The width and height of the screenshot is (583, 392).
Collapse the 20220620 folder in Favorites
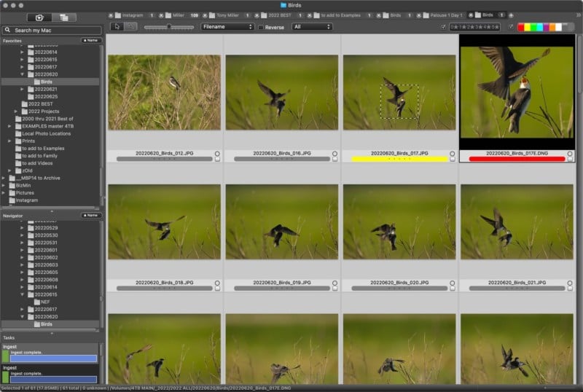23,74
